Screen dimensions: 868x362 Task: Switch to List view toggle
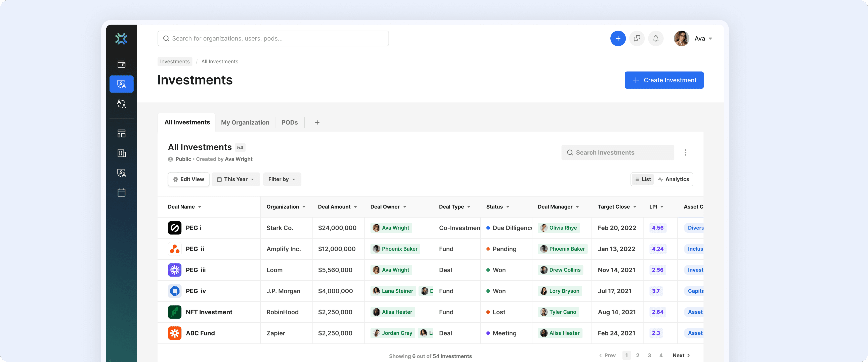point(643,179)
